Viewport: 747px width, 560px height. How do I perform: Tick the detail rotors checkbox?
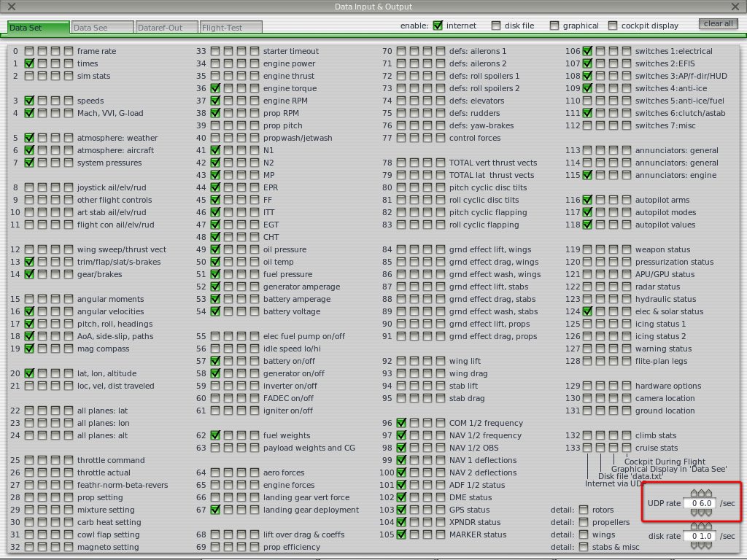[584, 510]
